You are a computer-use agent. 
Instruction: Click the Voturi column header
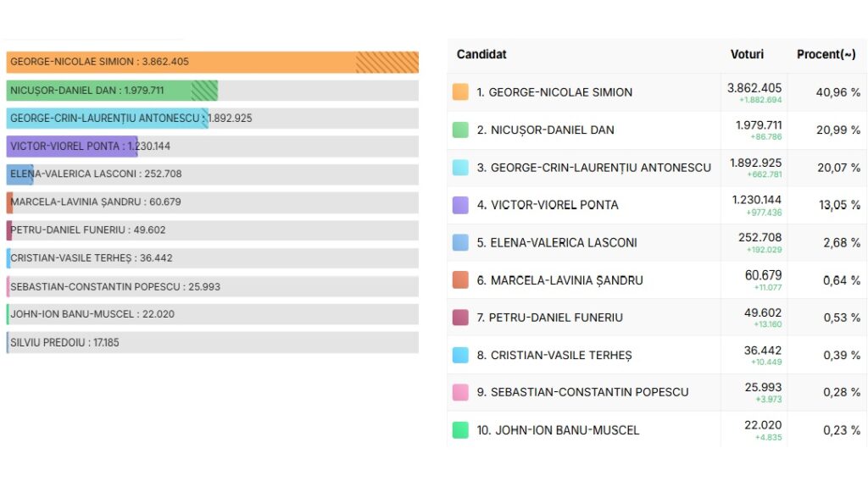(x=747, y=54)
